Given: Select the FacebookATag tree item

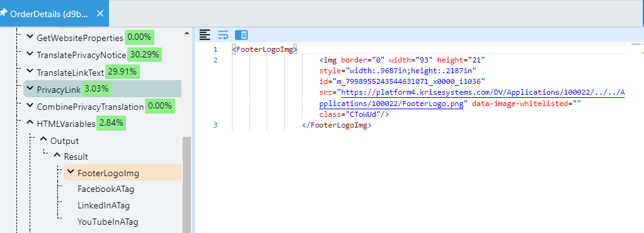Looking at the screenshot, I should point(106,189).
